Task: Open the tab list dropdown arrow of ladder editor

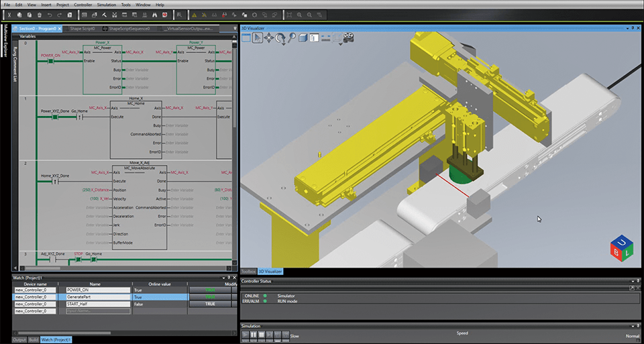Action: [x=235, y=28]
